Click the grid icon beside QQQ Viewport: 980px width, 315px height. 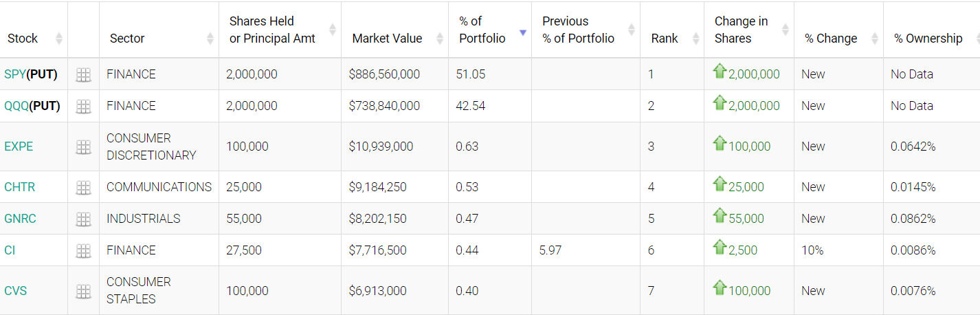(x=83, y=106)
